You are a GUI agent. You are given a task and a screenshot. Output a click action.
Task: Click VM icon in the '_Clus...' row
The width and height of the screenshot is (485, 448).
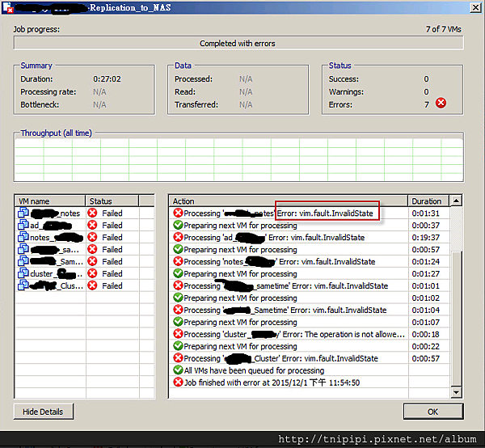(23, 285)
